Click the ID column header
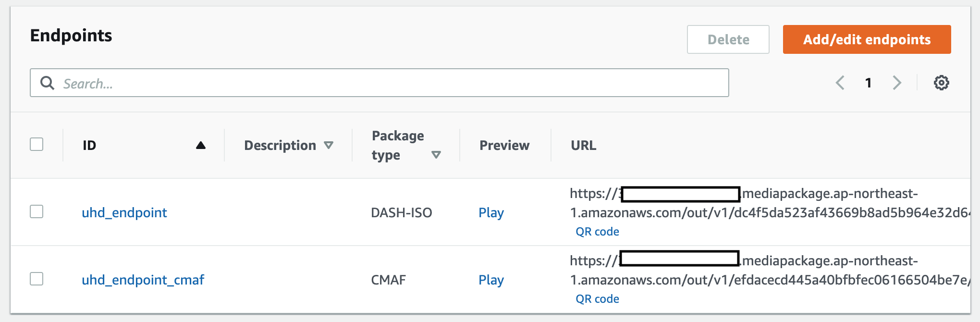 click(x=89, y=145)
